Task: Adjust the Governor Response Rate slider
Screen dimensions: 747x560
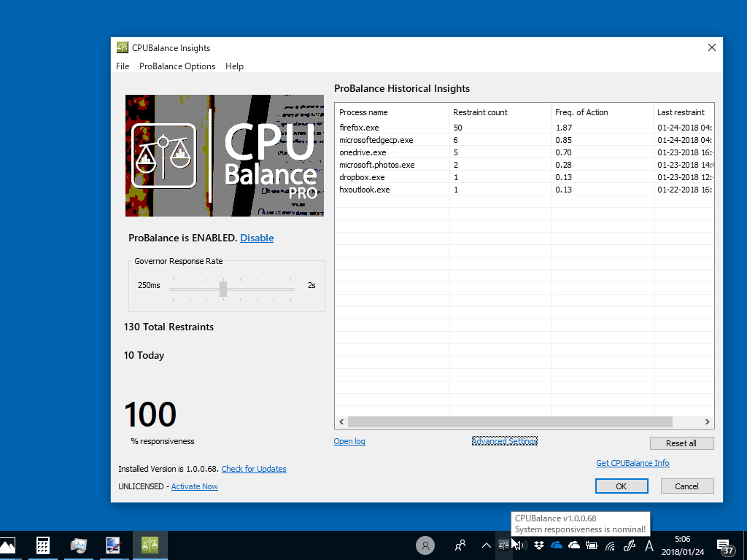Action: click(223, 289)
